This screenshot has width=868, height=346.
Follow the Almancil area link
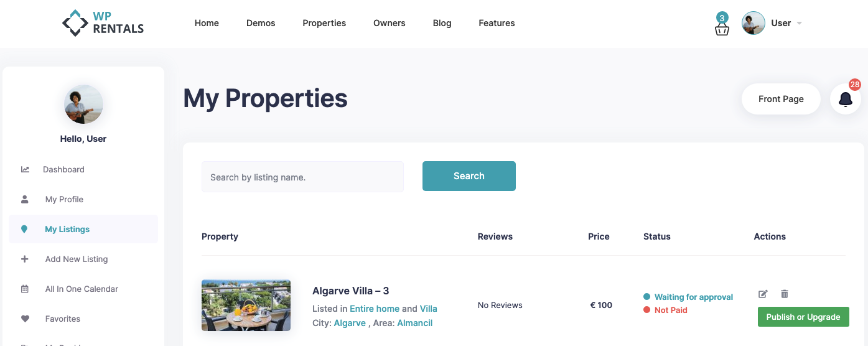pos(414,323)
